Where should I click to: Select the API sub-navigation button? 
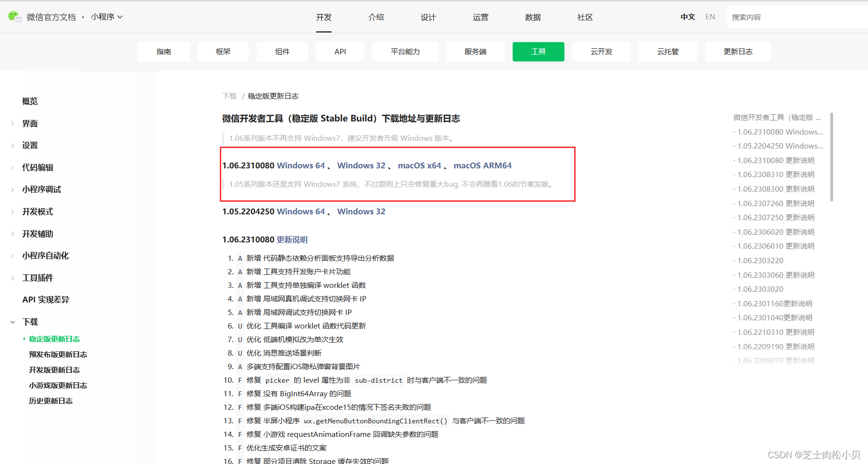point(340,52)
